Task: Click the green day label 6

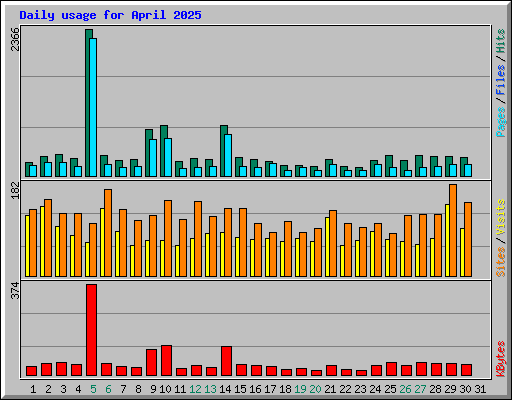Action: pyautogui.click(x=108, y=389)
